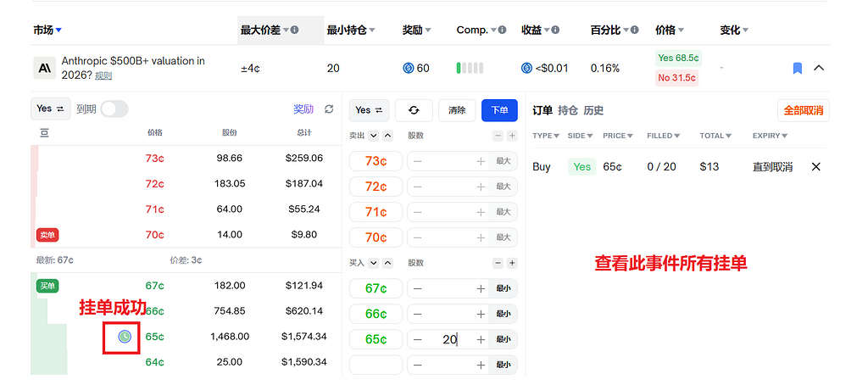This screenshot has height=385, width=868.
Task: Click the order book layout icon above the asks
Action: pyautogui.click(x=43, y=133)
